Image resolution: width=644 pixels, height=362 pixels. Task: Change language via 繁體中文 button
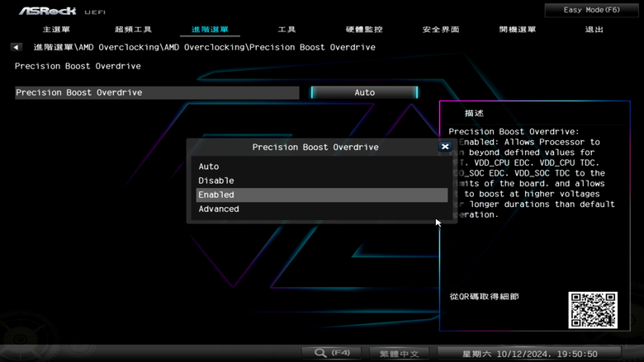click(x=400, y=354)
